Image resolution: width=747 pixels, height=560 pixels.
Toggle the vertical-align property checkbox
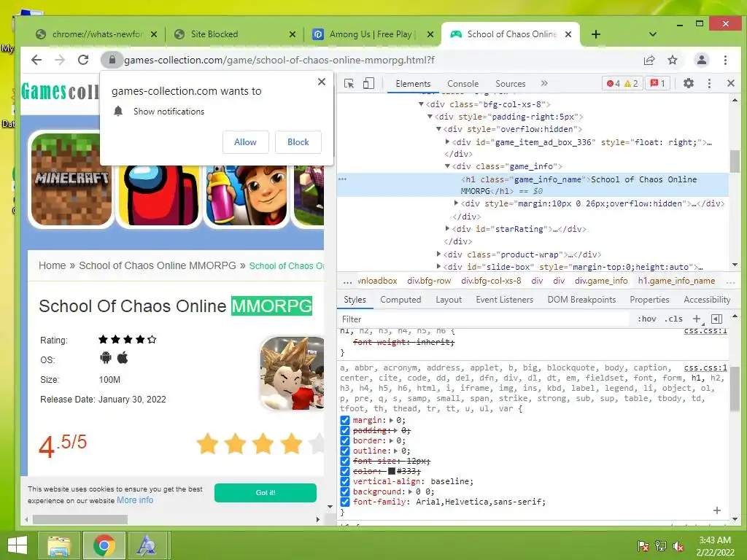pyautogui.click(x=345, y=481)
